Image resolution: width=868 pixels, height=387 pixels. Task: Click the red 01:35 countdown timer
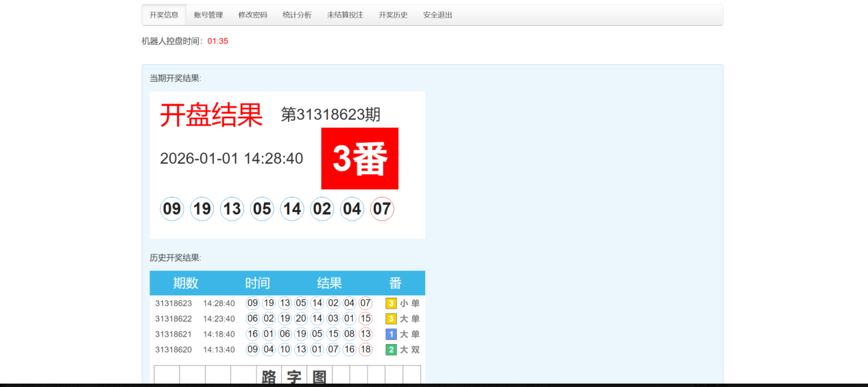(x=218, y=41)
